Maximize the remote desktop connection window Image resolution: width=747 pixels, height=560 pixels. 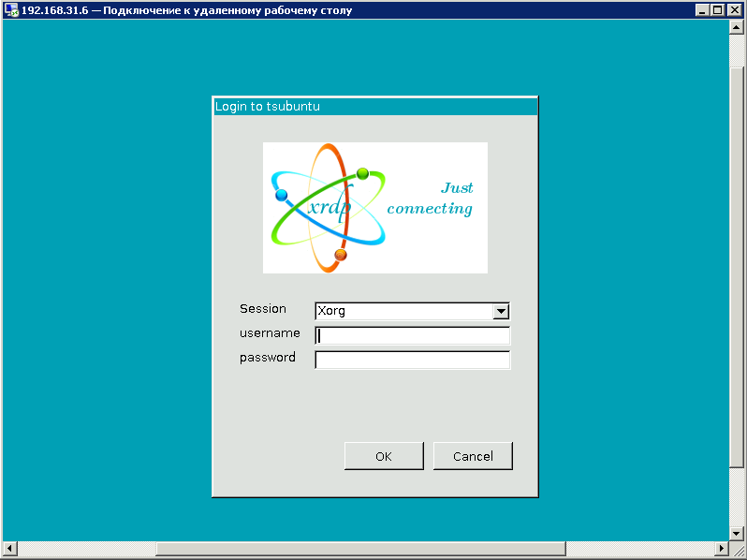click(x=718, y=10)
